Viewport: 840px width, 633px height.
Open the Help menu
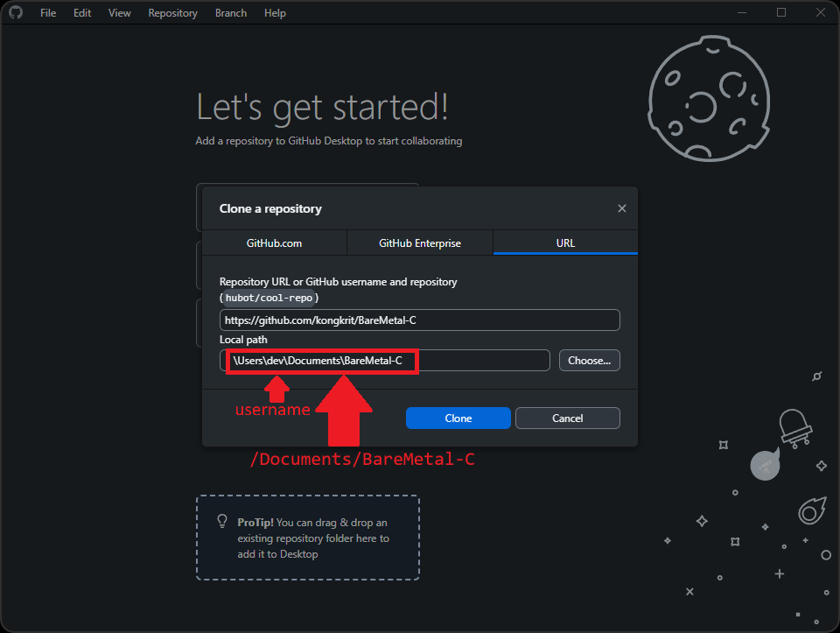point(275,13)
